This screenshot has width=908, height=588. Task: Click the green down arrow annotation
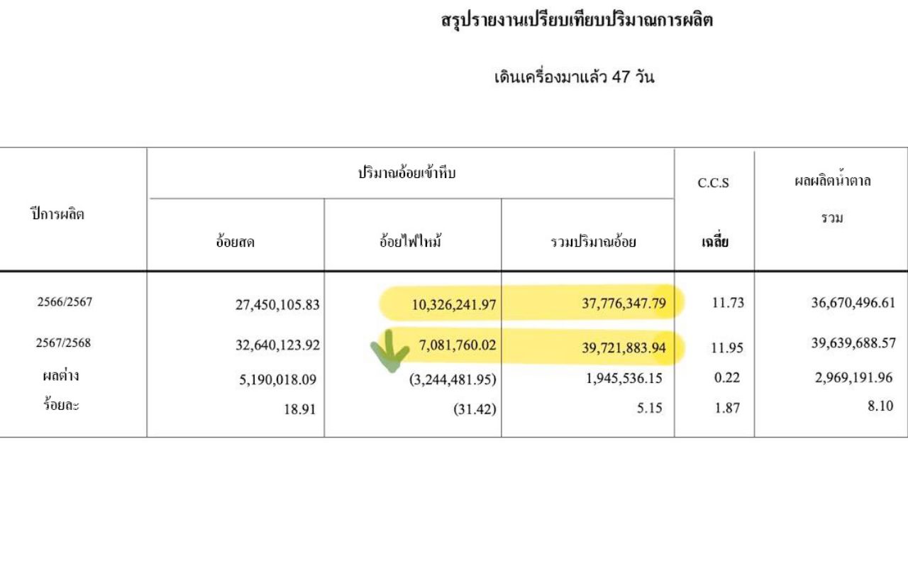point(389,351)
